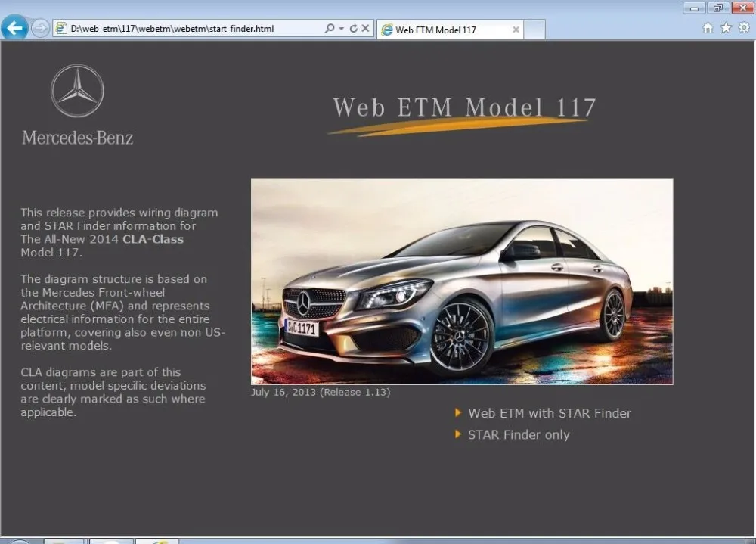
Task: Select the Web ETM Model 117 tab
Action: point(449,30)
